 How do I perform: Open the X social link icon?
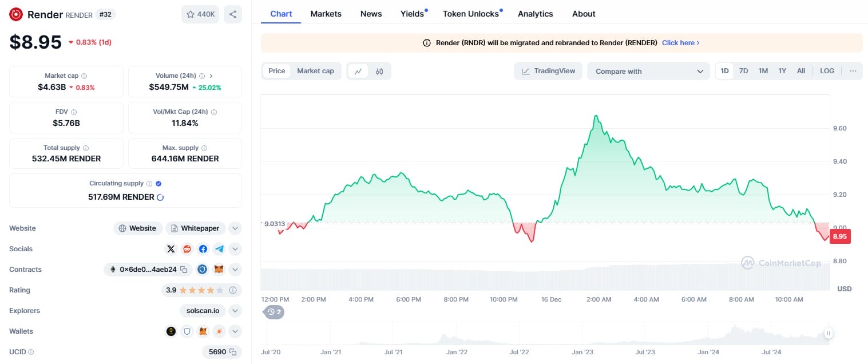[171, 249]
